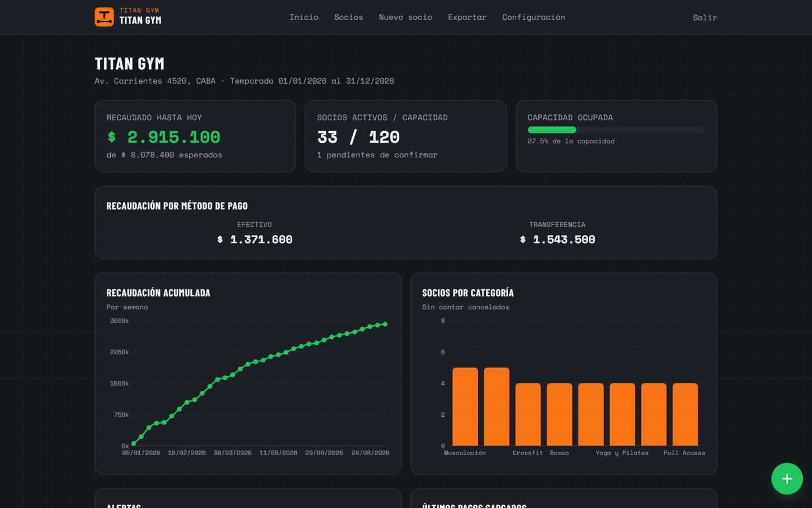Click the 11/05/2026 date on the chart axis
Viewport: 812px width, 508px height.
pos(278,453)
